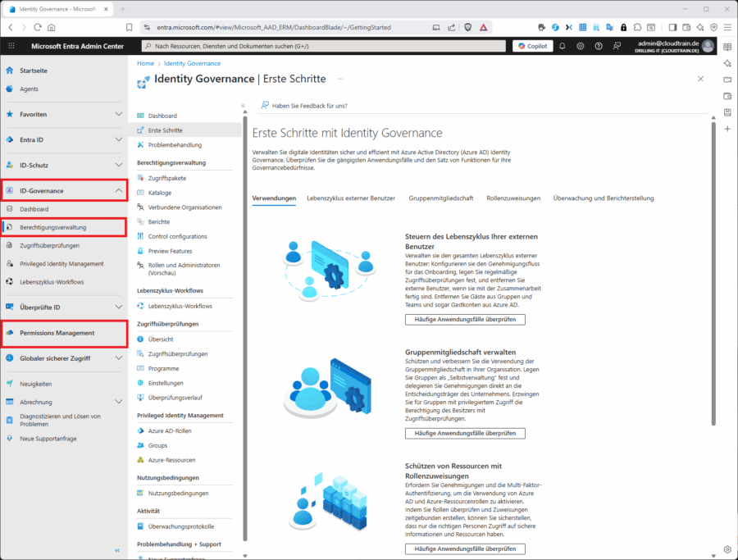Open Berechtigungsverwaltung in left sidebar

[x=52, y=227]
